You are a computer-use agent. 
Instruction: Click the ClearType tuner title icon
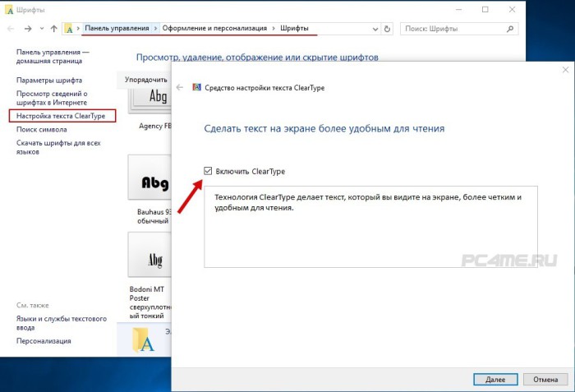pos(196,87)
